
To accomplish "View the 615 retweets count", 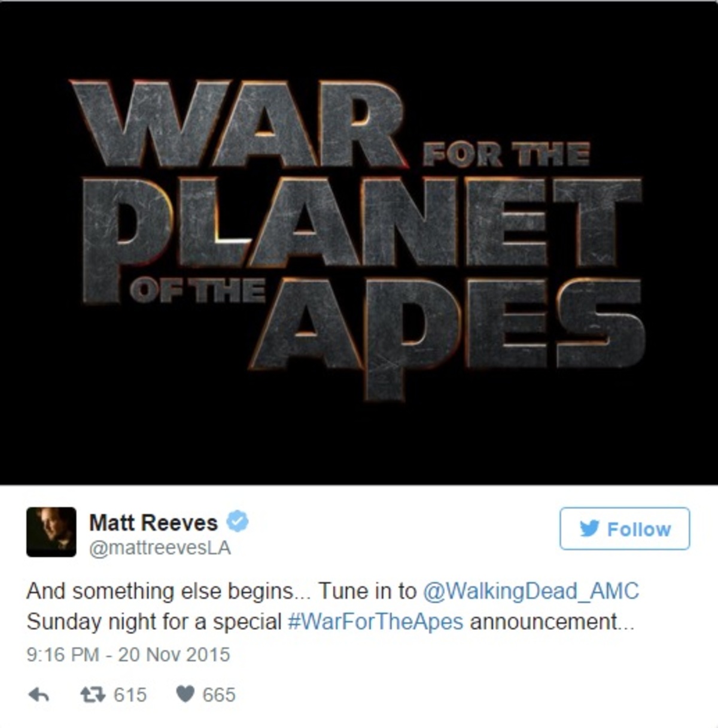I will pyautogui.click(x=130, y=695).
